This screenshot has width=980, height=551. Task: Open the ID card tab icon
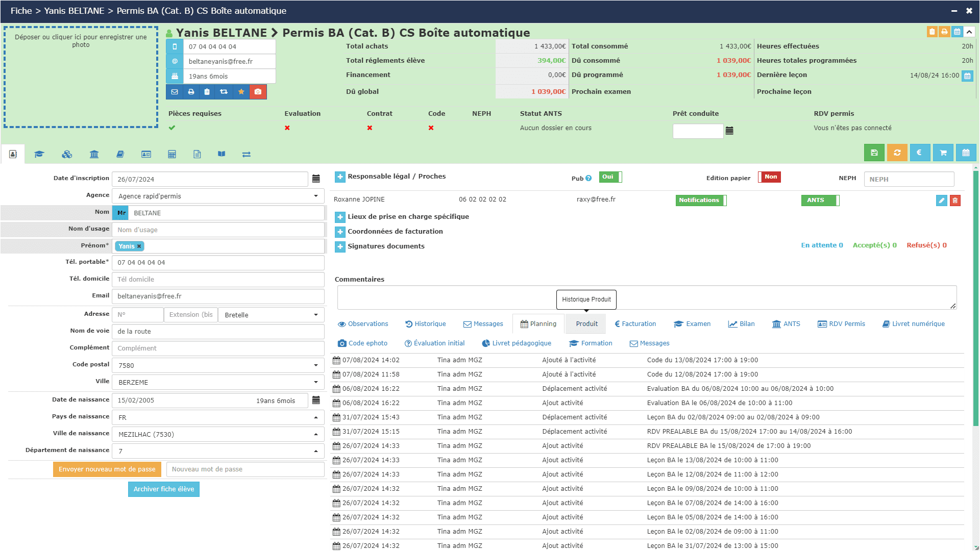(146, 154)
